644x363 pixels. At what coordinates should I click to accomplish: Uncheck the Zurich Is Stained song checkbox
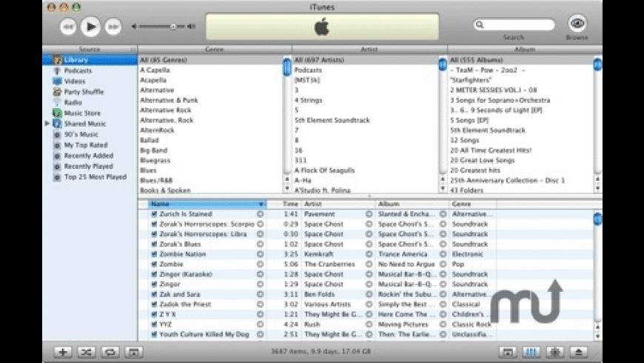(154, 214)
